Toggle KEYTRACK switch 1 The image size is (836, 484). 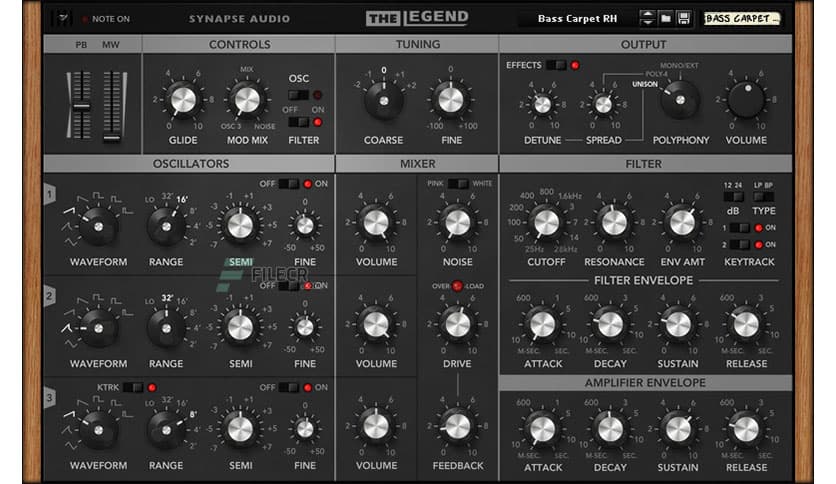coord(739,228)
